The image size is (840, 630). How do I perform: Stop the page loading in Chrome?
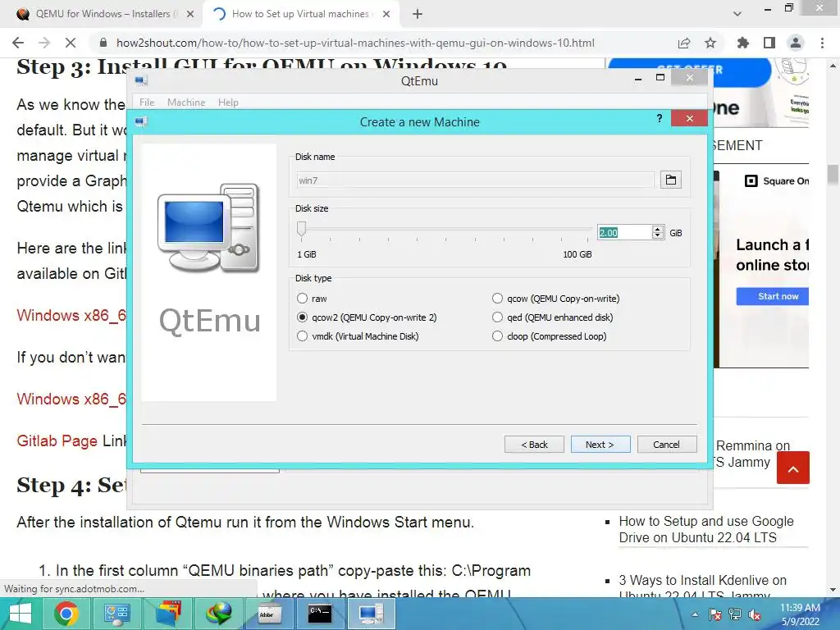coord(71,43)
